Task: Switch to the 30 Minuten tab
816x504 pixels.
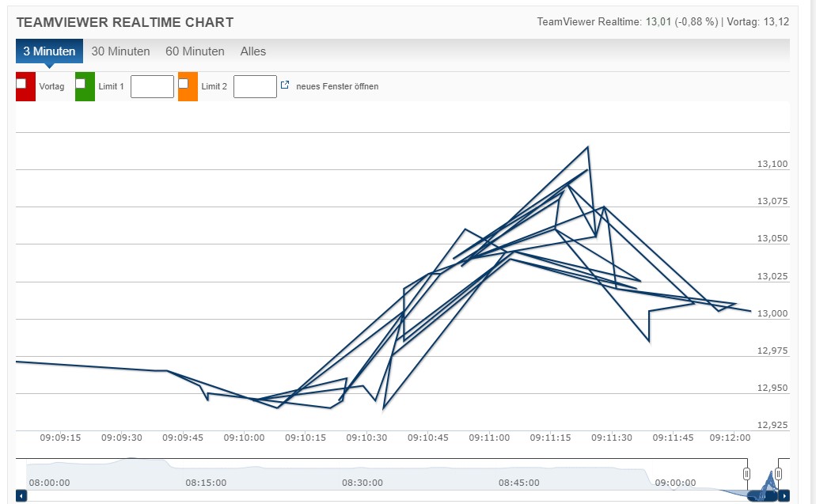Action: click(120, 51)
